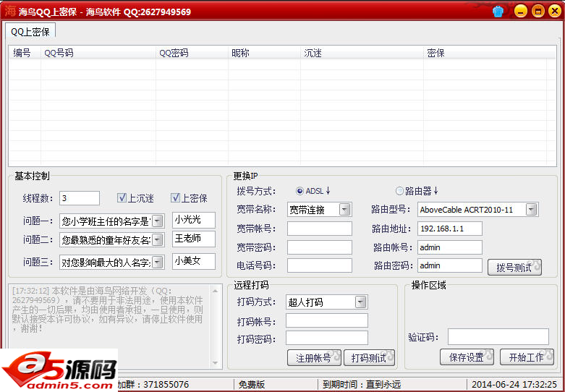
Task: Focus the 线程数 input field
Action: click(x=80, y=198)
